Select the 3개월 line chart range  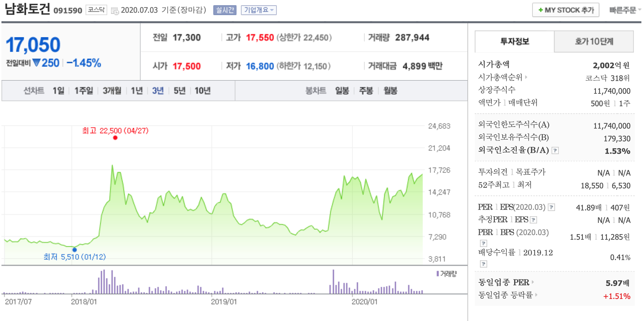[112, 91]
